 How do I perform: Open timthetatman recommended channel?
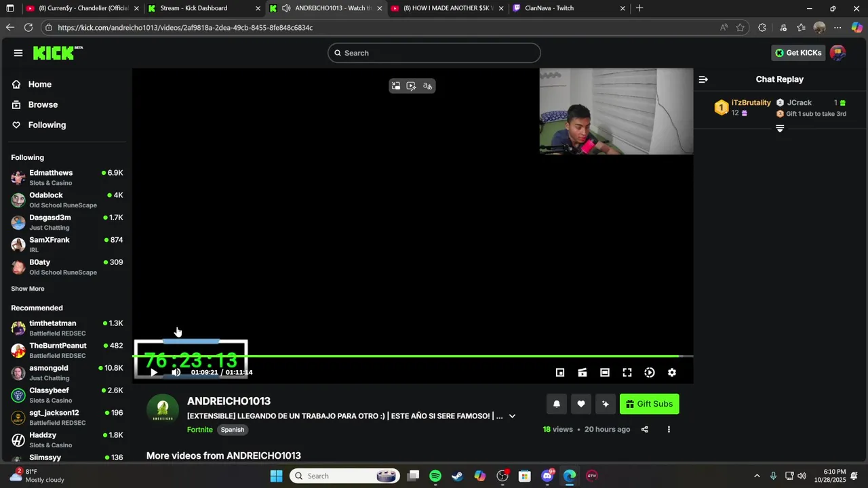pyautogui.click(x=67, y=328)
